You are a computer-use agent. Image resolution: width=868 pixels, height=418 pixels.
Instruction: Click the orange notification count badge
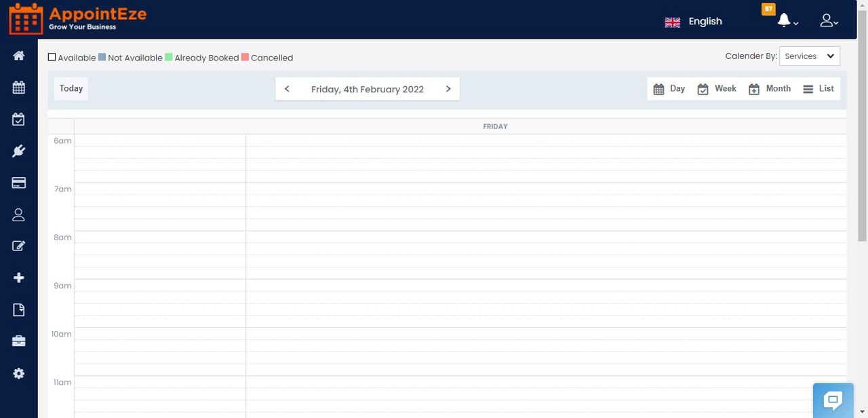(x=768, y=9)
